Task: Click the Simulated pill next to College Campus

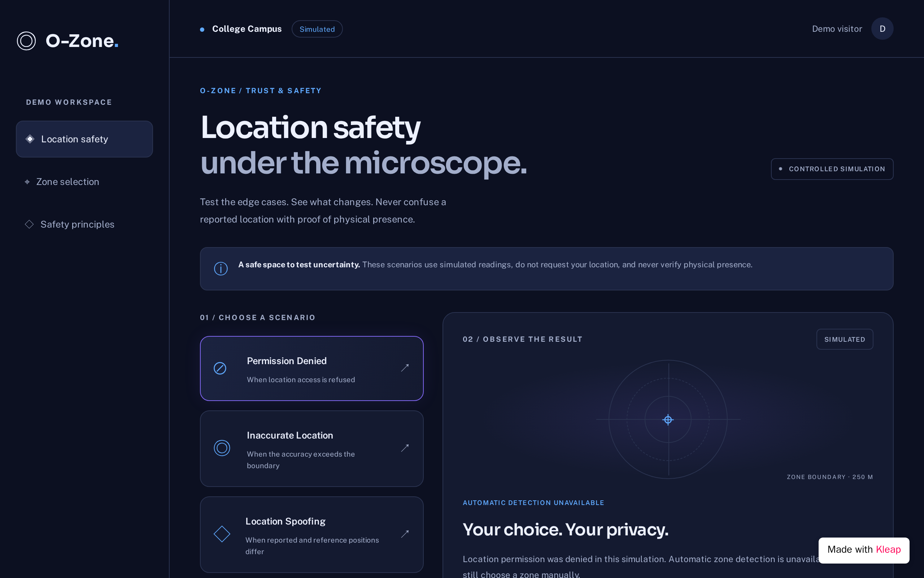Action: (x=317, y=29)
